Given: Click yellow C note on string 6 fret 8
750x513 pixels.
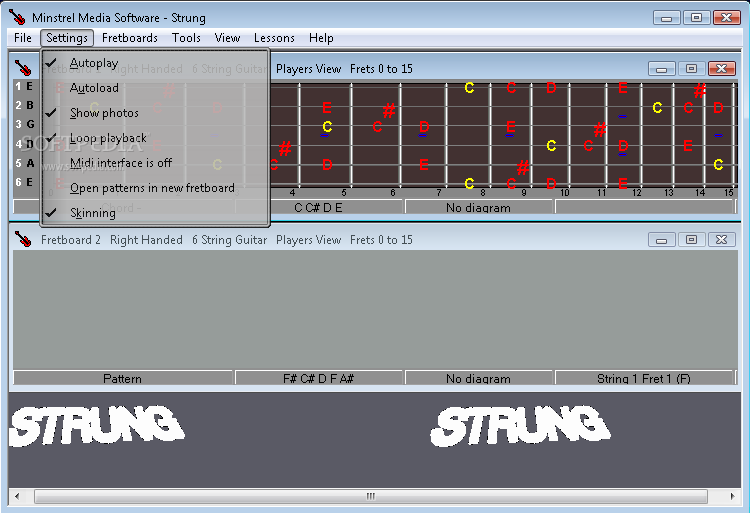Looking at the screenshot, I should tap(469, 184).
